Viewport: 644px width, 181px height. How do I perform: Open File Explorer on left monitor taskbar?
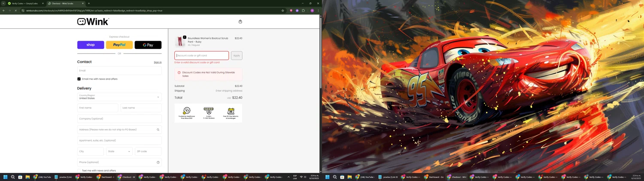click(27, 177)
